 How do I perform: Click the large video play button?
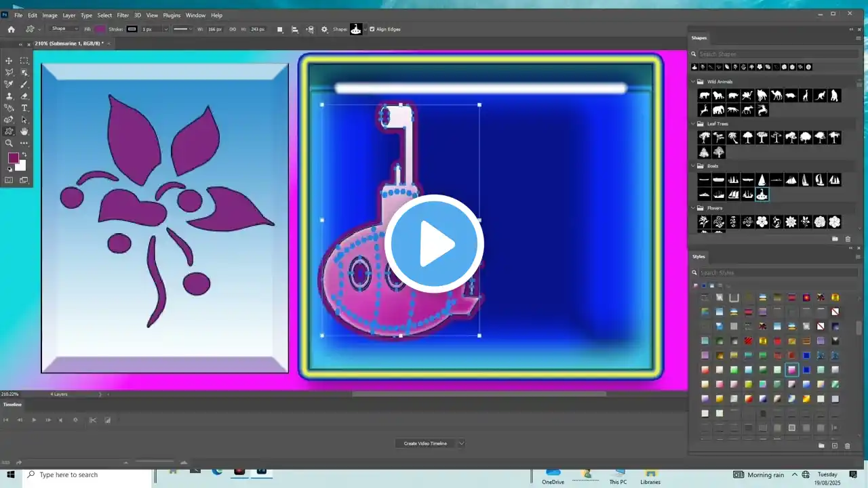coord(434,244)
